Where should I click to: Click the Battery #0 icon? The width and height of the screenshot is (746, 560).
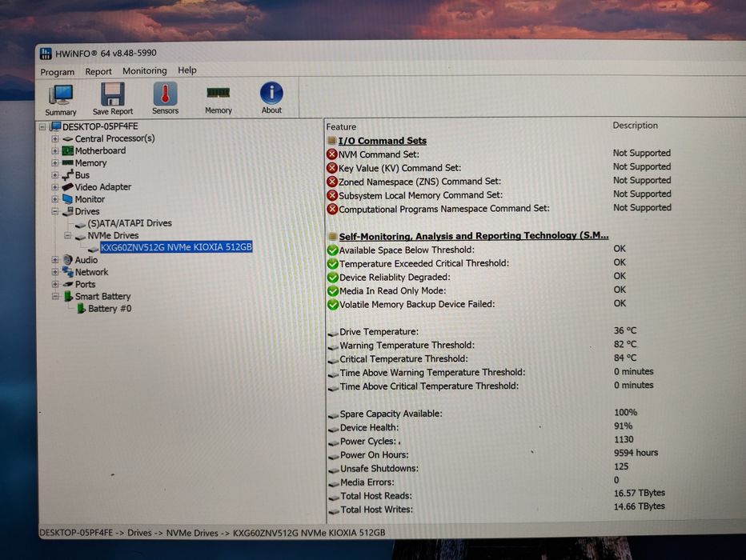(81, 309)
